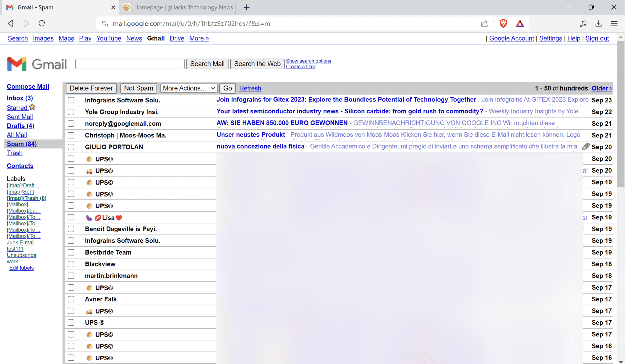625x364 pixels.
Task: Click the share icon beside the address bar
Action: pyautogui.click(x=484, y=23)
